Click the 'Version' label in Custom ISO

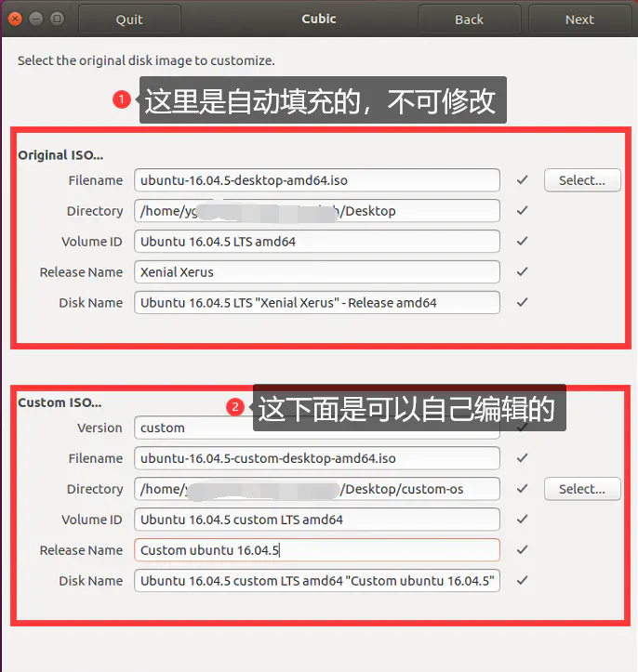100,428
